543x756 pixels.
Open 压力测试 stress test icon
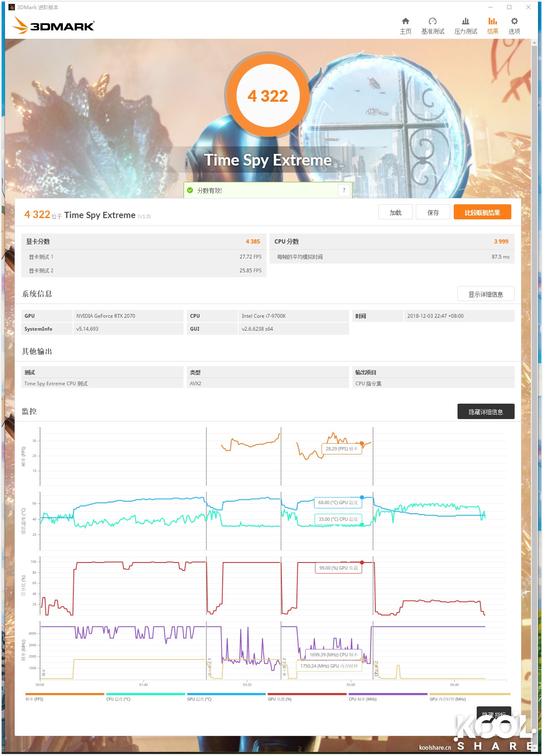click(x=465, y=21)
